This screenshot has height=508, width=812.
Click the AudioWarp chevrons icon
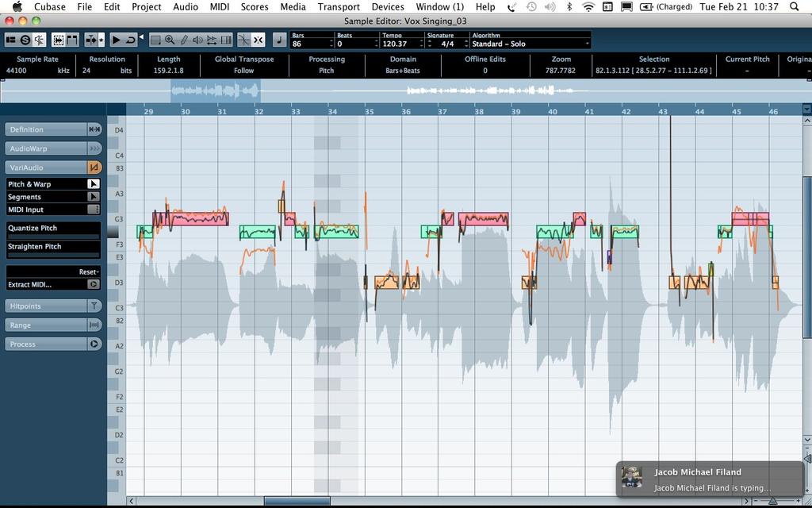[x=94, y=148]
